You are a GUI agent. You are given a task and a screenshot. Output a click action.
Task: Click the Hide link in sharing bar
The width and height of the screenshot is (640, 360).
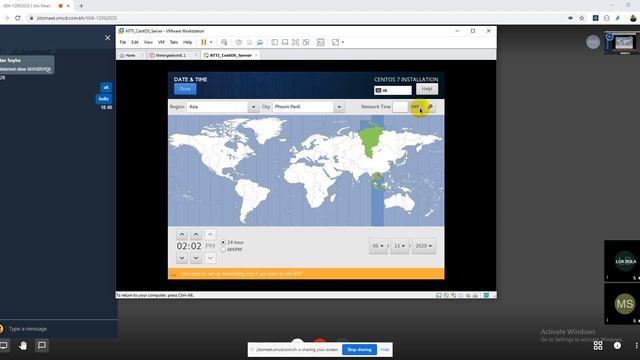click(384, 350)
